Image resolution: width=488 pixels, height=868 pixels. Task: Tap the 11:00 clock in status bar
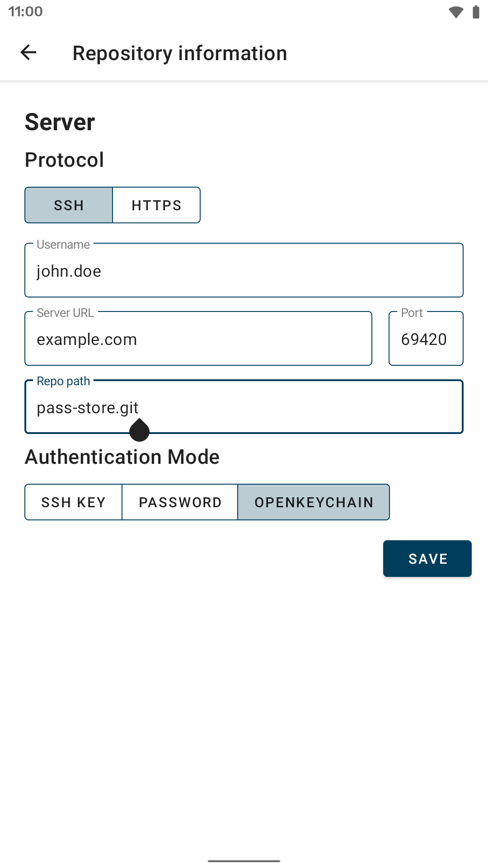[x=25, y=11]
